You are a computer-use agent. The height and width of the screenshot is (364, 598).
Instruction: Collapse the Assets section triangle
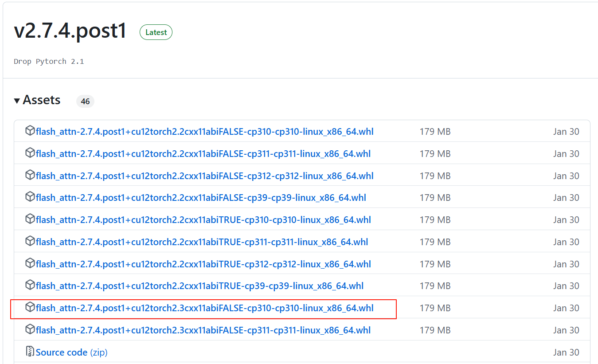tap(17, 101)
